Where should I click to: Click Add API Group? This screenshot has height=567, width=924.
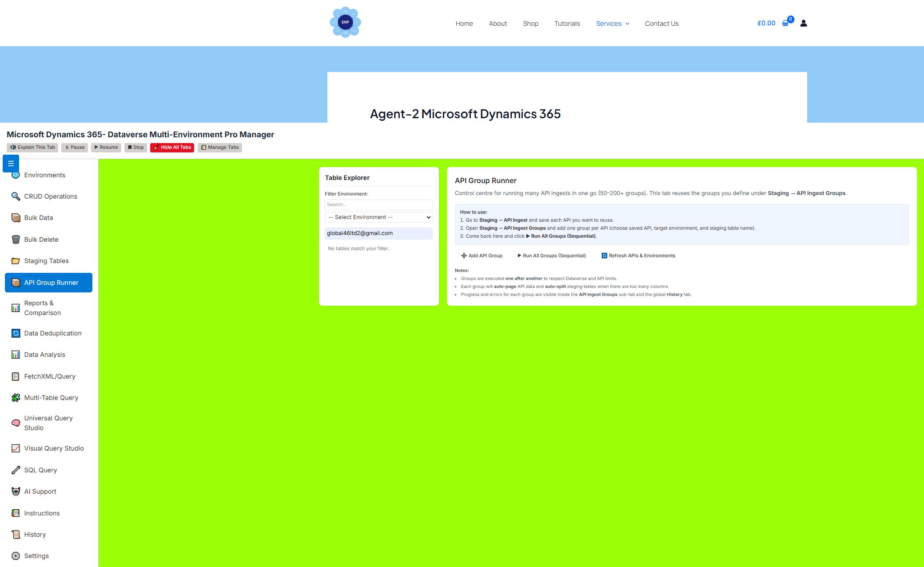coord(482,256)
